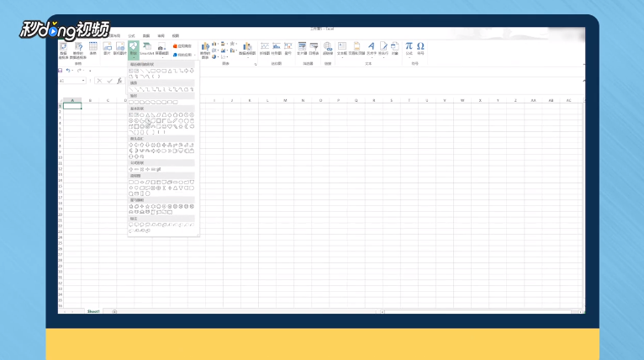Insert a Scatter chart
Viewport: 644px width, 360px height.
click(224, 56)
